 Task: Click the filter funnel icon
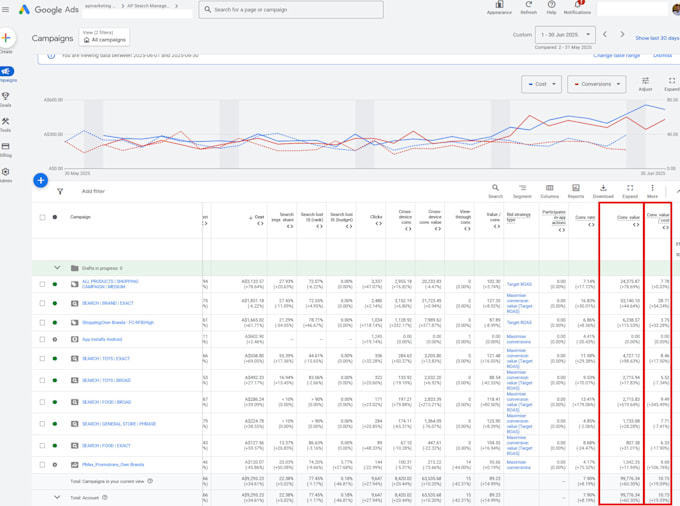[x=60, y=191]
